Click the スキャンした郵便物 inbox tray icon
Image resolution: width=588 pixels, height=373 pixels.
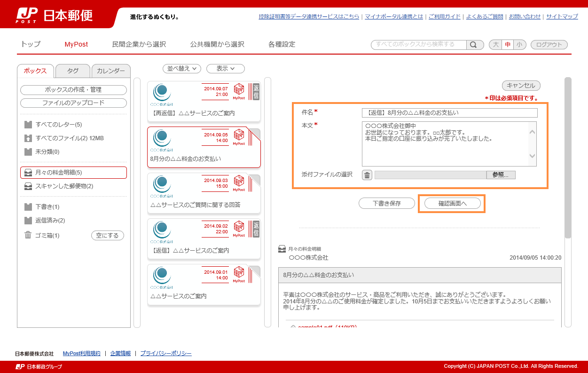28,186
